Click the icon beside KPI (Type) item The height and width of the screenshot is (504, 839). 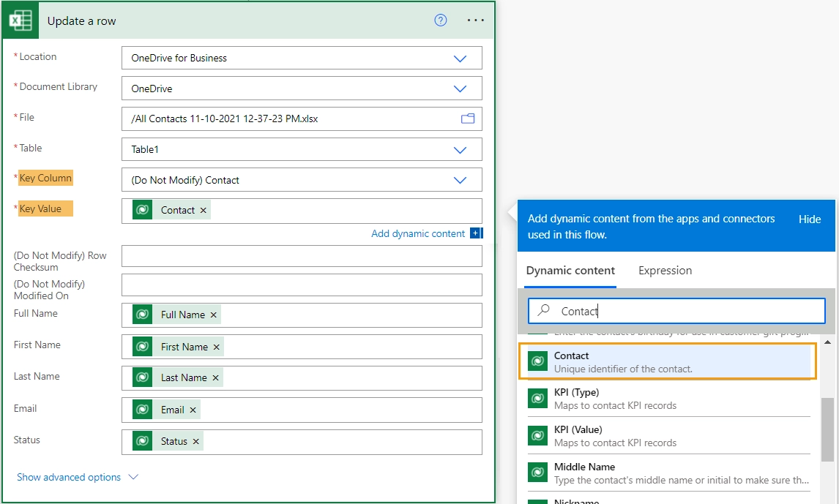click(x=538, y=398)
